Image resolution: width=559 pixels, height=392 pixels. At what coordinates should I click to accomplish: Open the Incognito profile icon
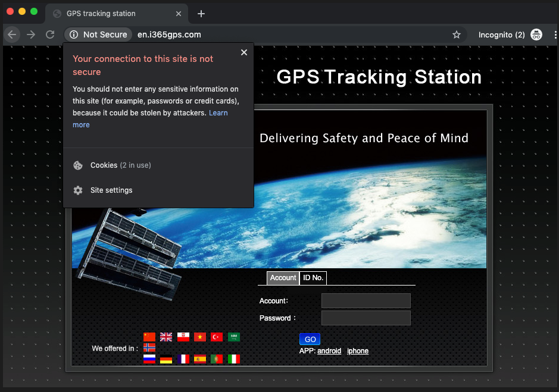(536, 35)
